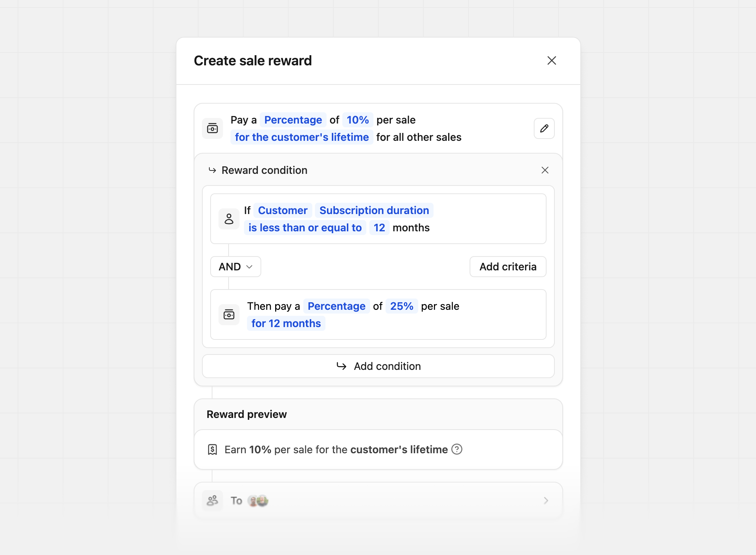Open the AND operator dropdown
Image resolution: width=756 pixels, height=555 pixels.
235,267
